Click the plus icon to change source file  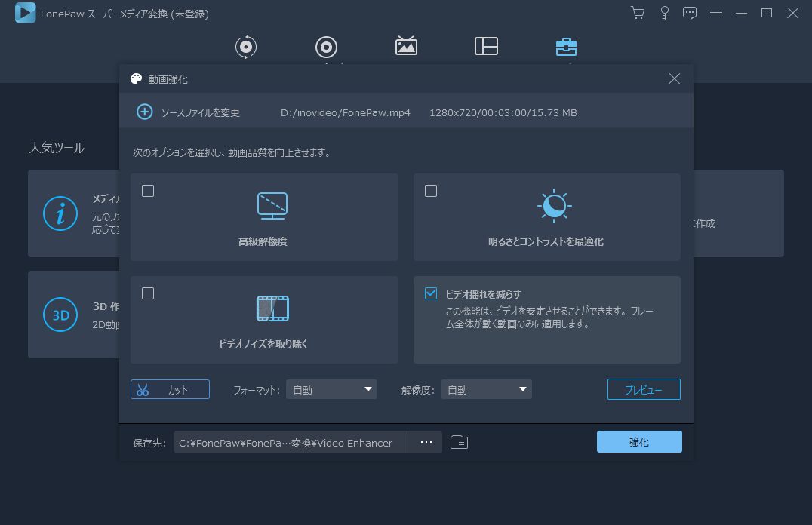tap(144, 112)
